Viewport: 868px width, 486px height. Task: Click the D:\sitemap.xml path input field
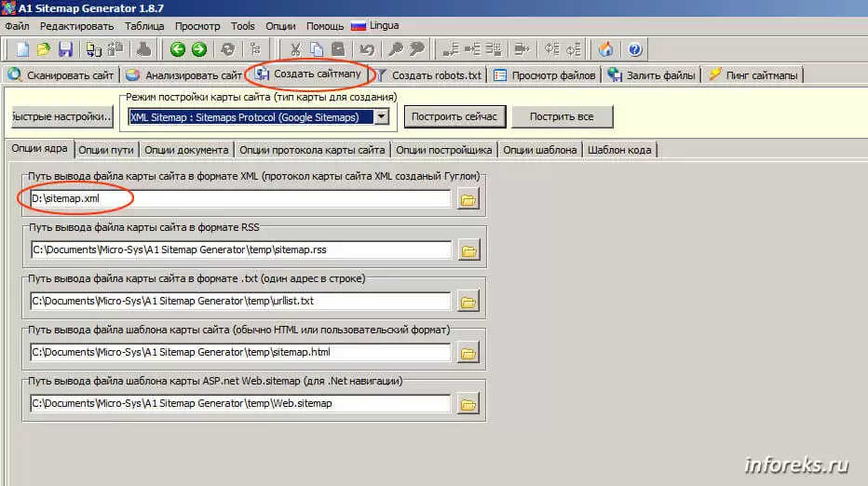click(x=240, y=199)
